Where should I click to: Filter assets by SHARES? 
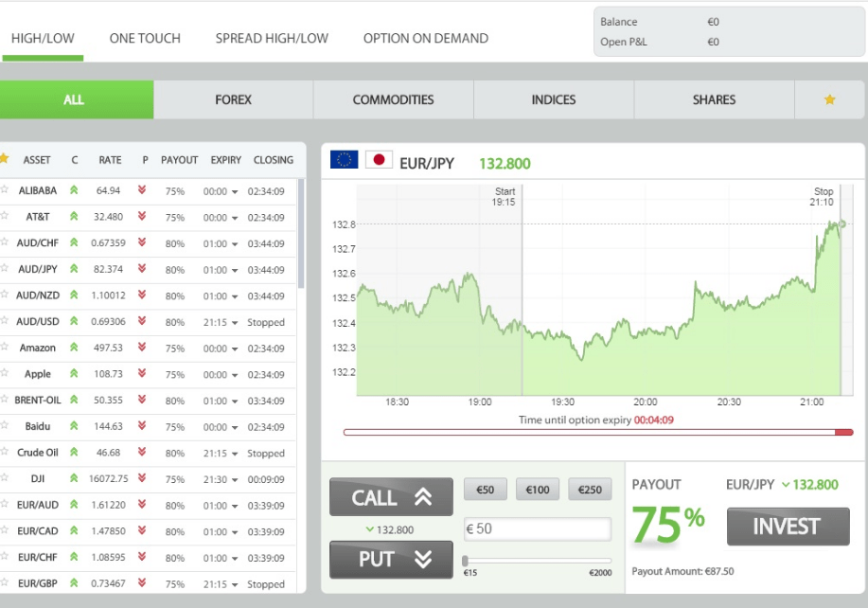[714, 99]
